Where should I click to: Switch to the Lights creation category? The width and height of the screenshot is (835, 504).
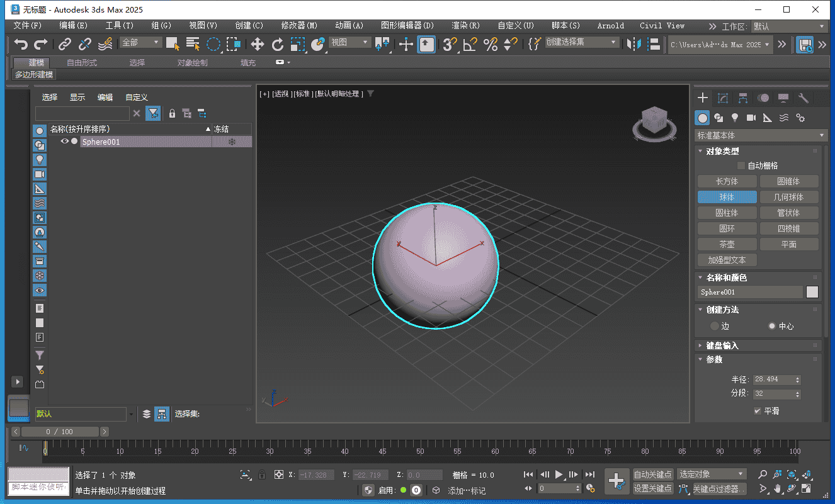click(x=735, y=118)
